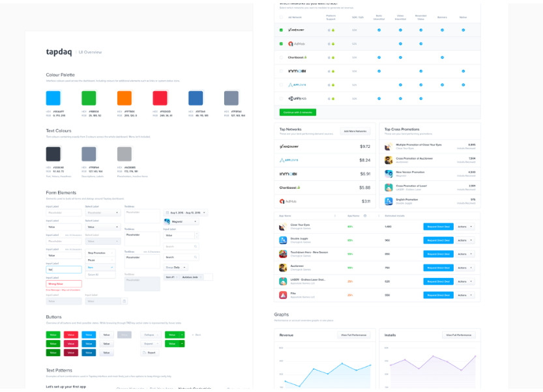Viewport: 543px width, 392px height.
Task: Click the Chartboost logo in network selection table
Action: coord(297,57)
